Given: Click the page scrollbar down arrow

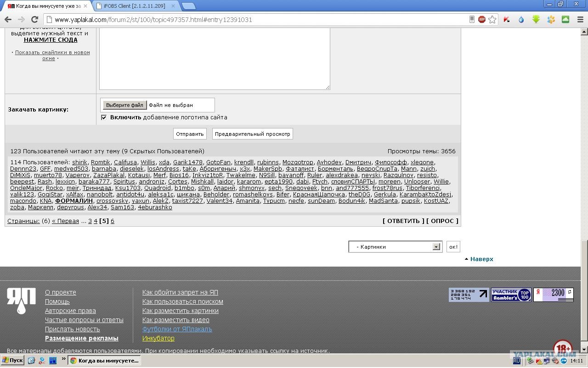Looking at the screenshot, I should coord(584,349).
